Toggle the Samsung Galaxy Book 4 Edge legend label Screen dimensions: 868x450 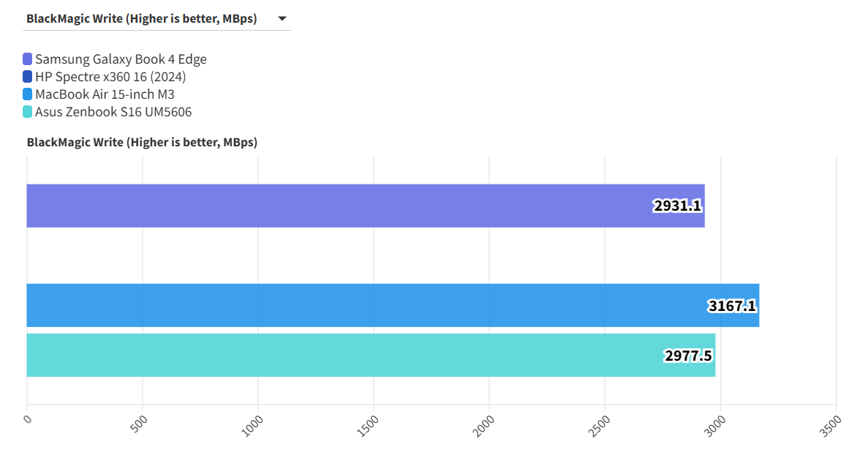tap(121, 59)
